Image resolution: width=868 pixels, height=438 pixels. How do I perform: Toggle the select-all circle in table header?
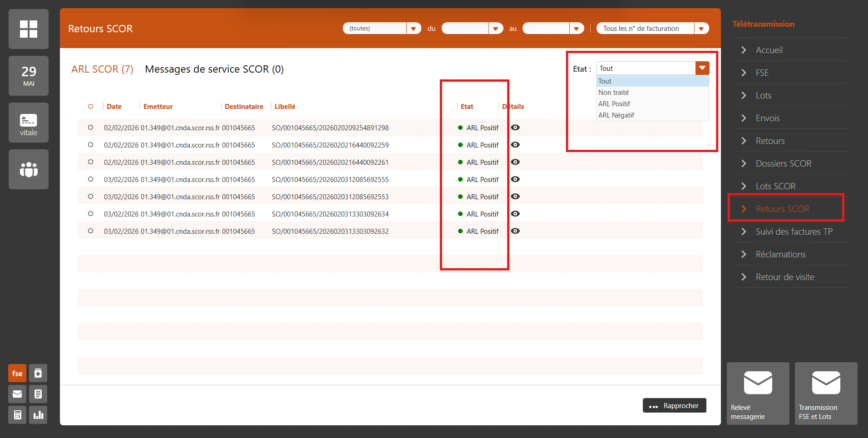(90, 107)
